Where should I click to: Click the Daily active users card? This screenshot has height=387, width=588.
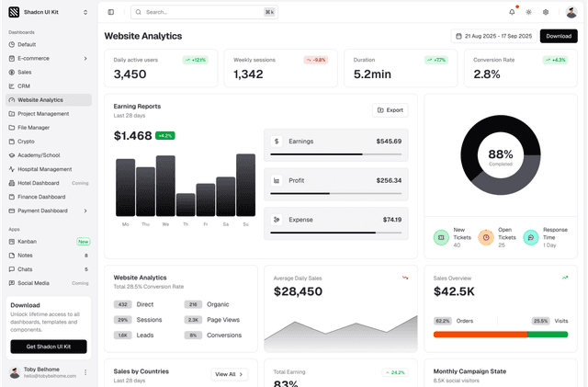tap(161, 68)
